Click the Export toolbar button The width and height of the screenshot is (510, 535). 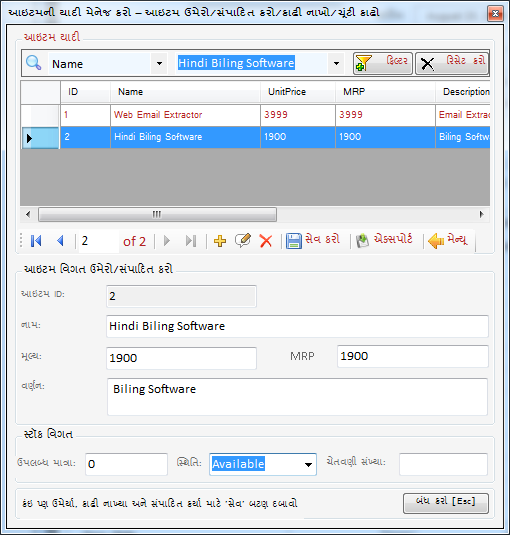[384, 240]
